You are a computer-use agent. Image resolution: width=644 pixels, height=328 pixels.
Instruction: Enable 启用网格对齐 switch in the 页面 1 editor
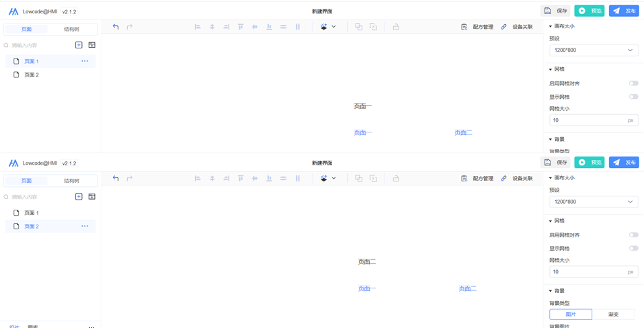coord(633,83)
